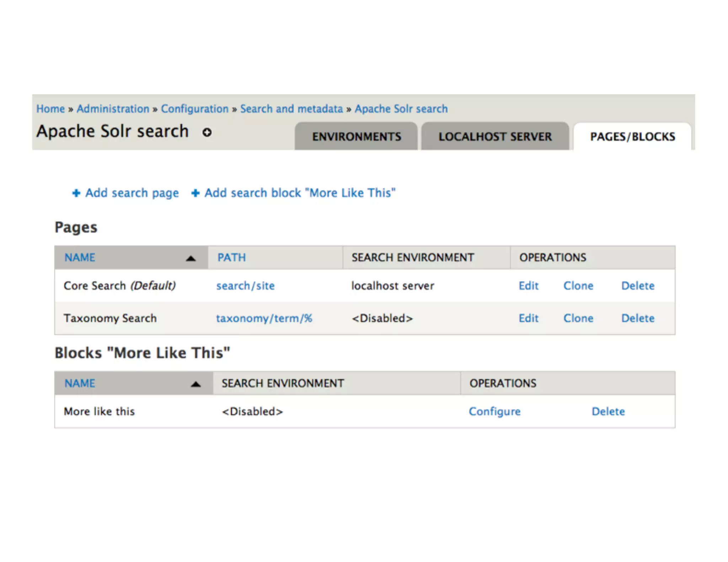Image resolution: width=728 pixels, height=562 pixels.
Task: Edit the Core Search page
Action: tap(528, 286)
